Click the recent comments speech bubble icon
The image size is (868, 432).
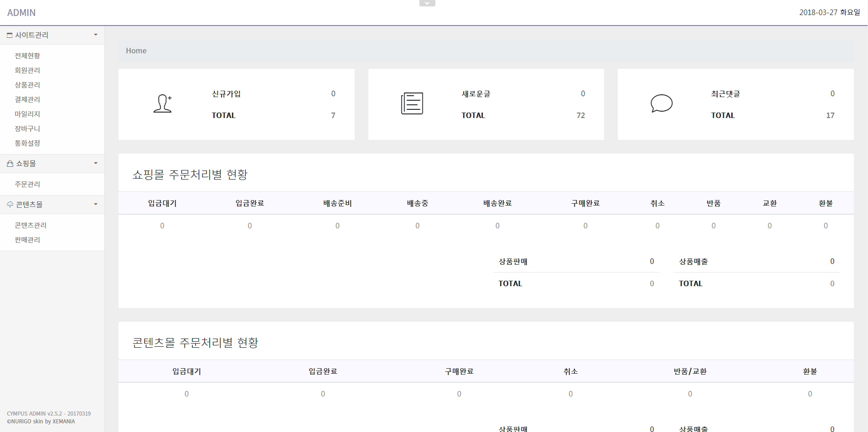(x=661, y=103)
